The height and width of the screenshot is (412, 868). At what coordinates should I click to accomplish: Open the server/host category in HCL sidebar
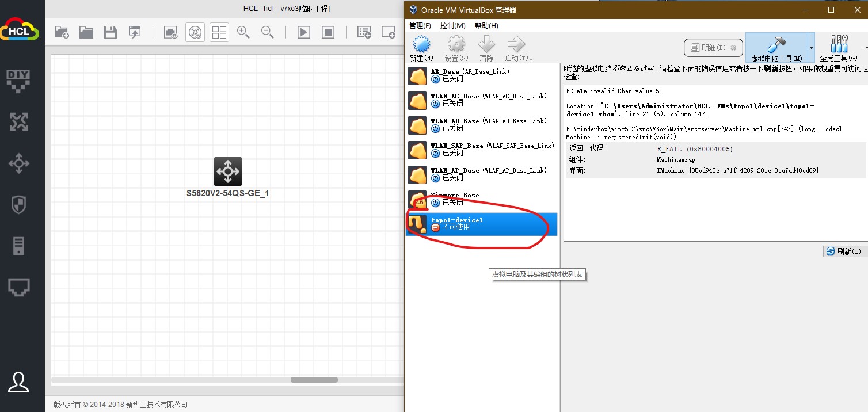click(x=19, y=246)
